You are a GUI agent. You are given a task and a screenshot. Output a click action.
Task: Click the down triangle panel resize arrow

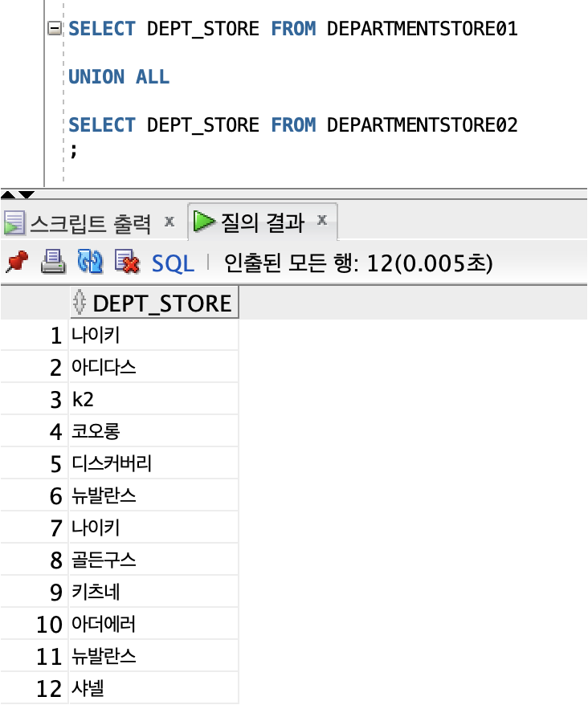[x=27, y=195]
